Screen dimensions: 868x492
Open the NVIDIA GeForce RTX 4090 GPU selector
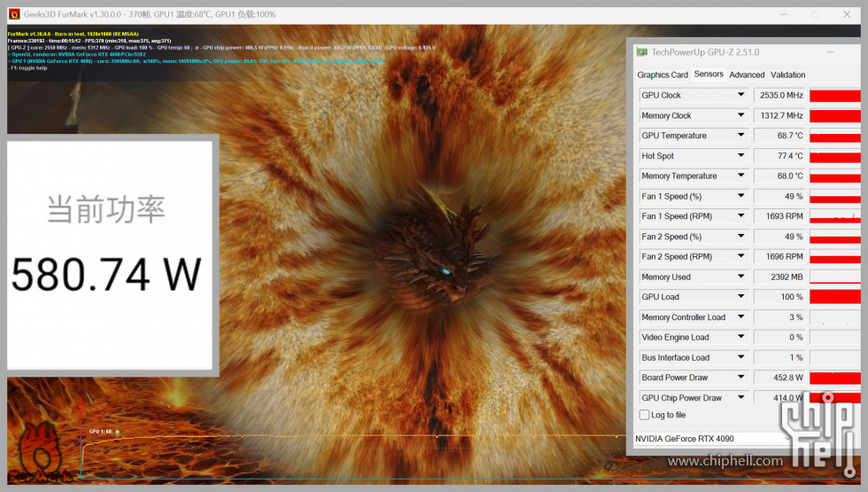pos(713,438)
